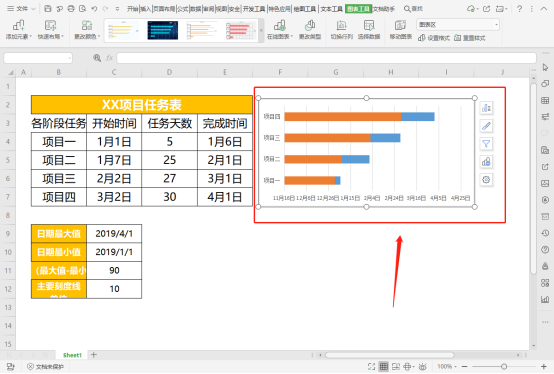Open the Change Colors (更改颜色) dropdown
Image resolution: width=554 pixels, height=374 pixels.
pyautogui.click(x=87, y=30)
